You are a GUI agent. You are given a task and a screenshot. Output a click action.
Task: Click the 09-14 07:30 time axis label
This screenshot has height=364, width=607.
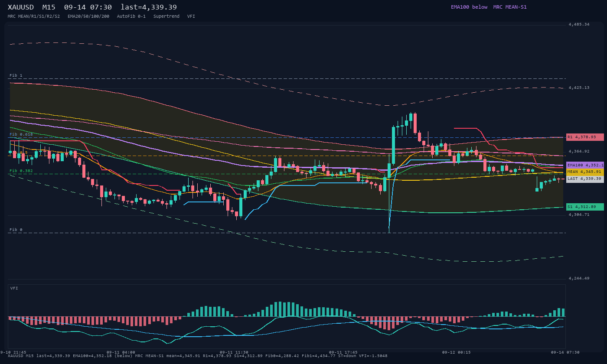point(565,352)
